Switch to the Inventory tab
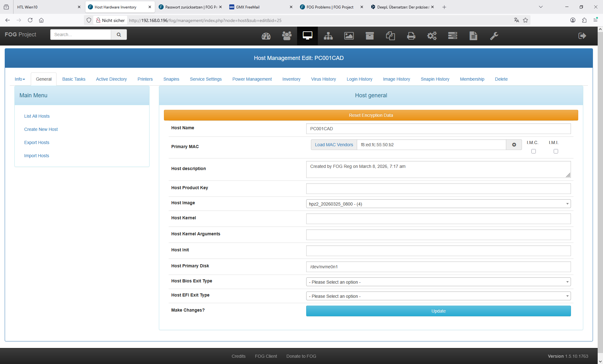 tap(291, 79)
